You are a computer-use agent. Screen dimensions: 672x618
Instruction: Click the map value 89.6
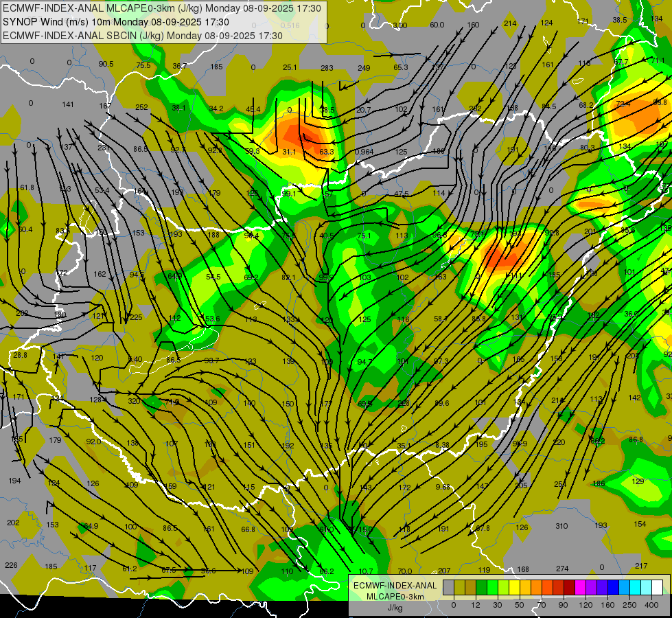[x=441, y=403]
